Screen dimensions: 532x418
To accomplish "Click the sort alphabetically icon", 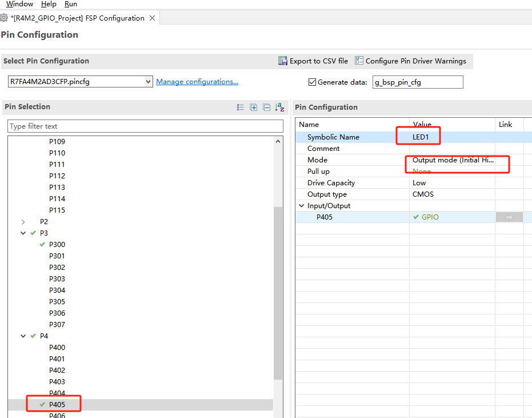I will click(x=279, y=108).
